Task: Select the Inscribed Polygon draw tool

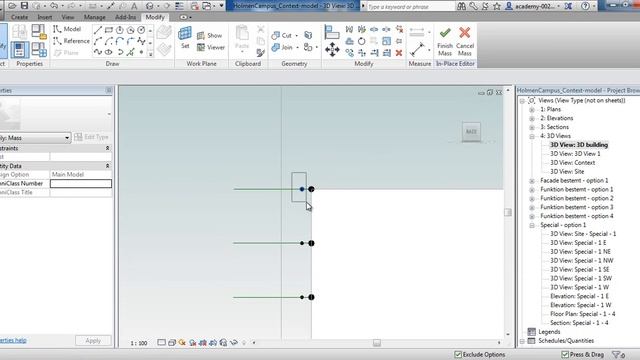Action: tap(120, 30)
